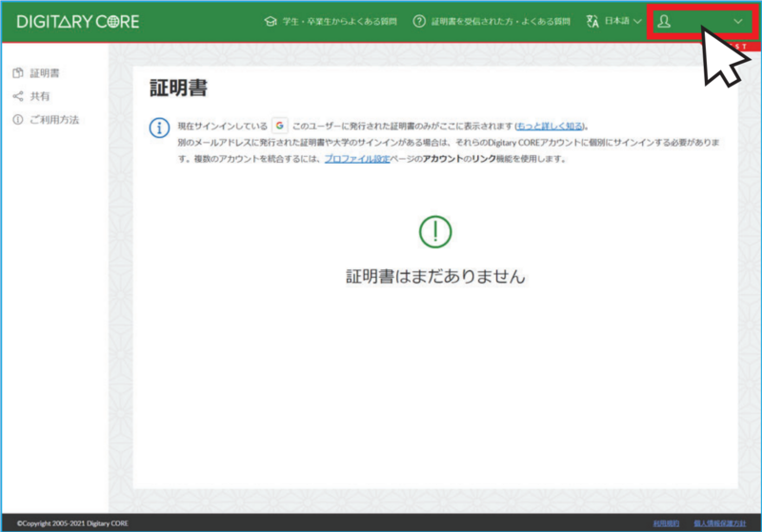Click the graduation cap icon in header
Viewport: 762px width, 532px height.
270,22
